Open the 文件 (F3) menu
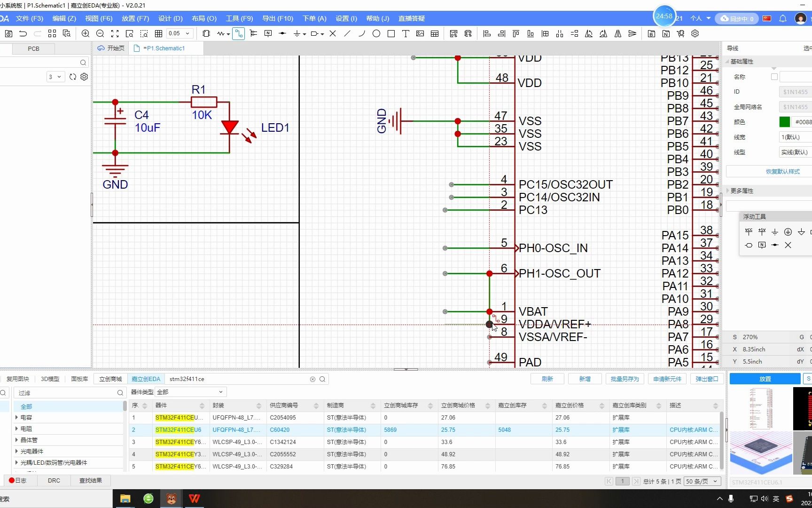This screenshot has height=508, width=812. 30,18
